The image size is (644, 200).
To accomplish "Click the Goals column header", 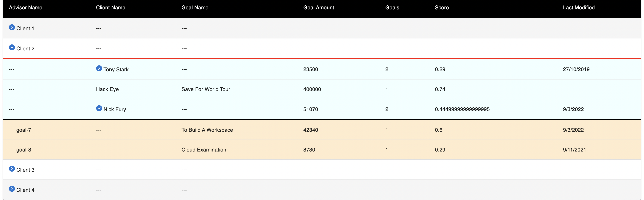I will [x=392, y=7].
